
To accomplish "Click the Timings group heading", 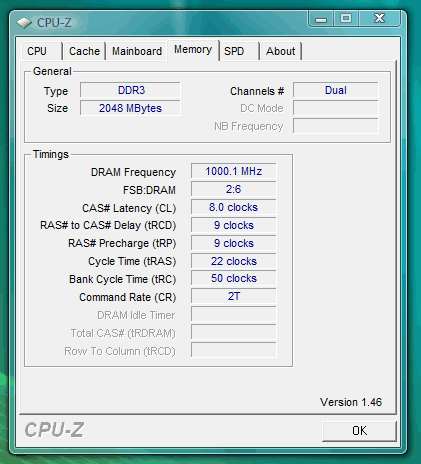I will (51, 154).
